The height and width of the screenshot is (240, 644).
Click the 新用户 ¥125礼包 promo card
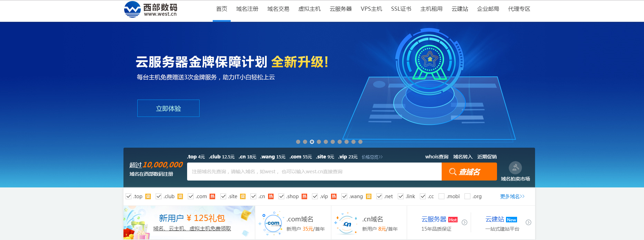(189, 222)
